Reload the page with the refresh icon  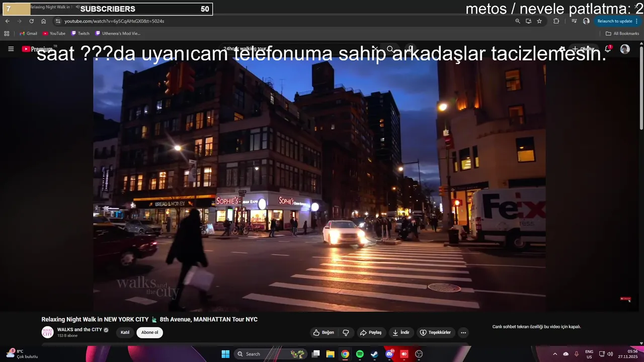click(x=31, y=21)
